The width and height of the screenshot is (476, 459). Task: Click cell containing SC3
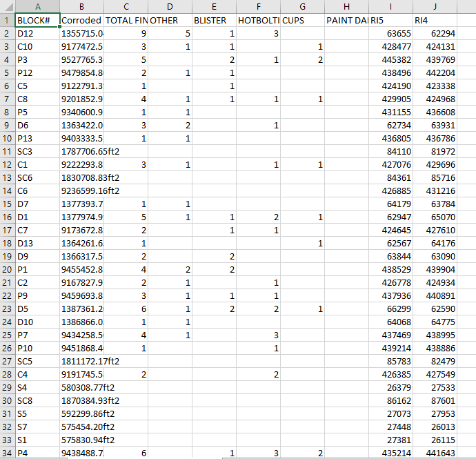point(37,151)
